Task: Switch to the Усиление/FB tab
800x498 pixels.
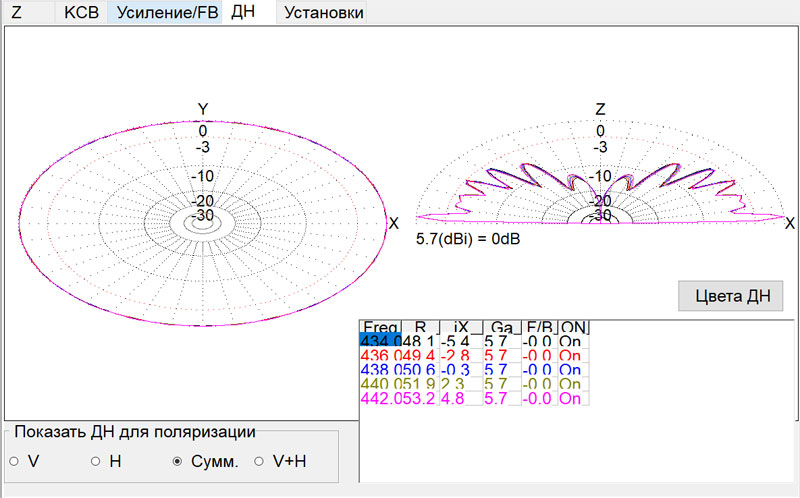Action: click(x=166, y=13)
